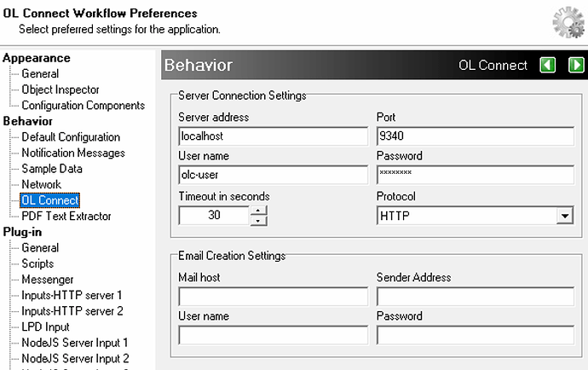Increase timeout with the up stepper arrow
The height and width of the screenshot is (370, 588).
[258, 211]
